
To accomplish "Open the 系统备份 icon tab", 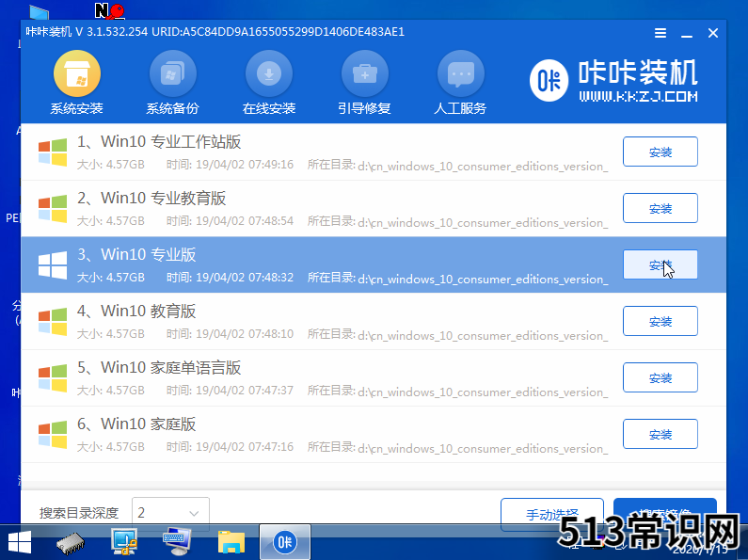I will [173, 74].
